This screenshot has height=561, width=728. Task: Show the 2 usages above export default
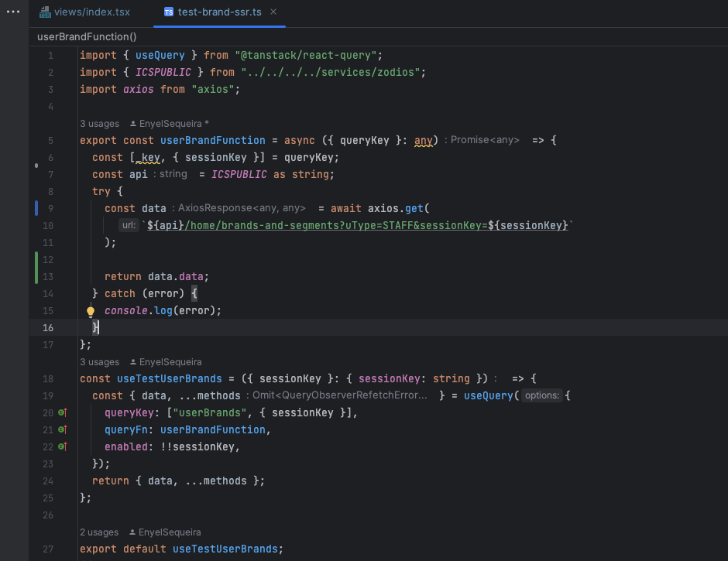[99, 532]
